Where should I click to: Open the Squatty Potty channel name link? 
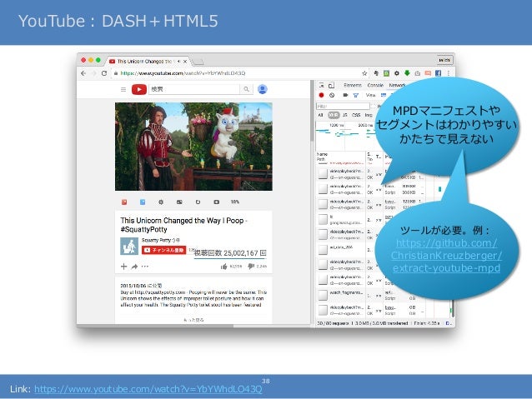point(160,240)
